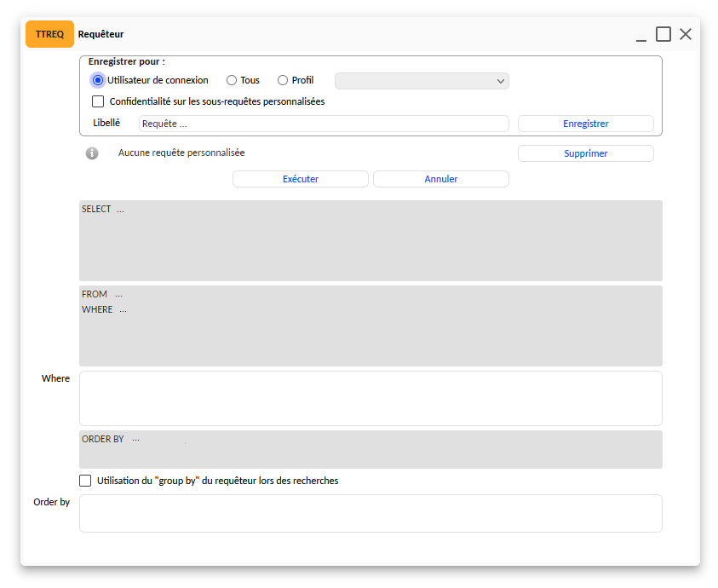This screenshot has height=588, width=718.
Task: Minimize the Requêteur window
Action: pos(641,35)
